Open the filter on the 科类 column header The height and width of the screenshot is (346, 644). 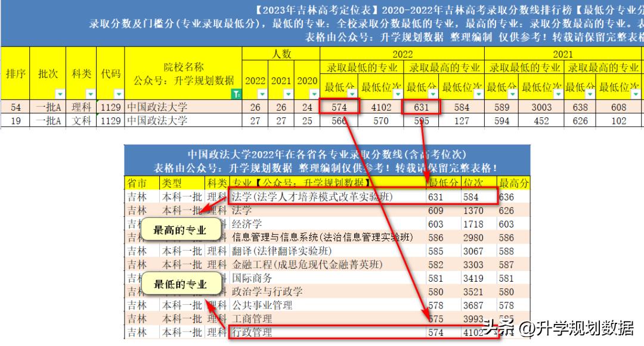coord(89,93)
